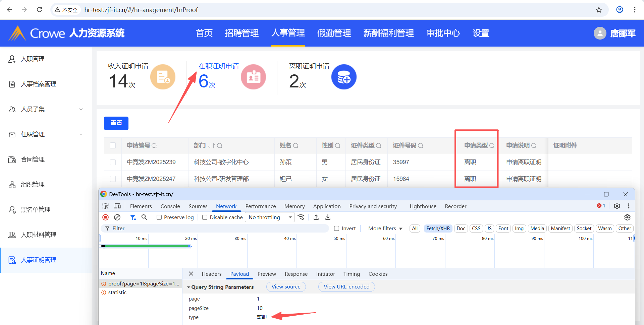The height and width of the screenshot is (325, 644).
Task: Open the 假勤管理 navigation menu
Action: (334, 33)
